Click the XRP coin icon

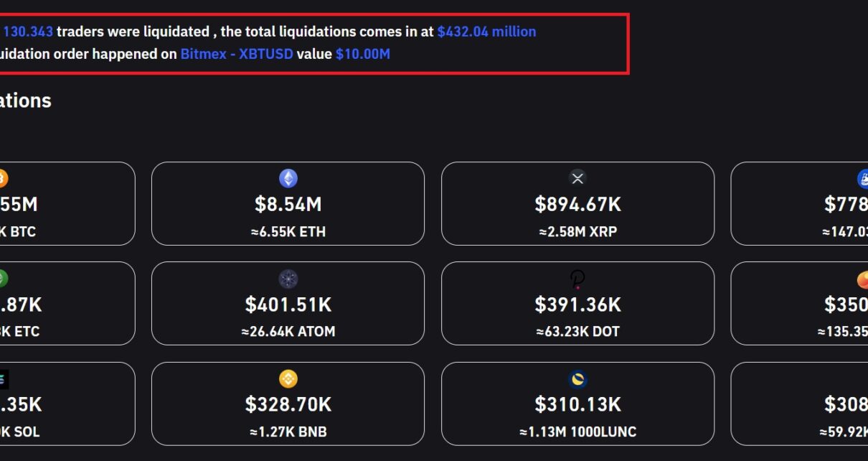[x=577, y=178]
